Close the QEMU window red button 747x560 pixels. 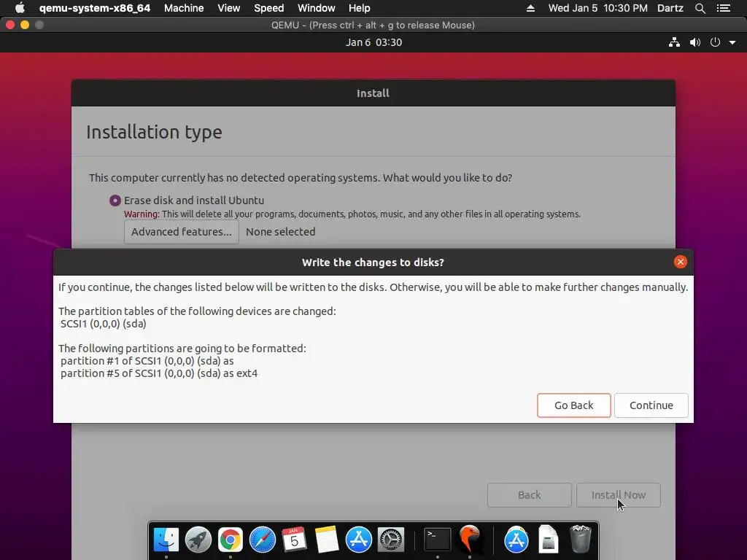point(10,25)
